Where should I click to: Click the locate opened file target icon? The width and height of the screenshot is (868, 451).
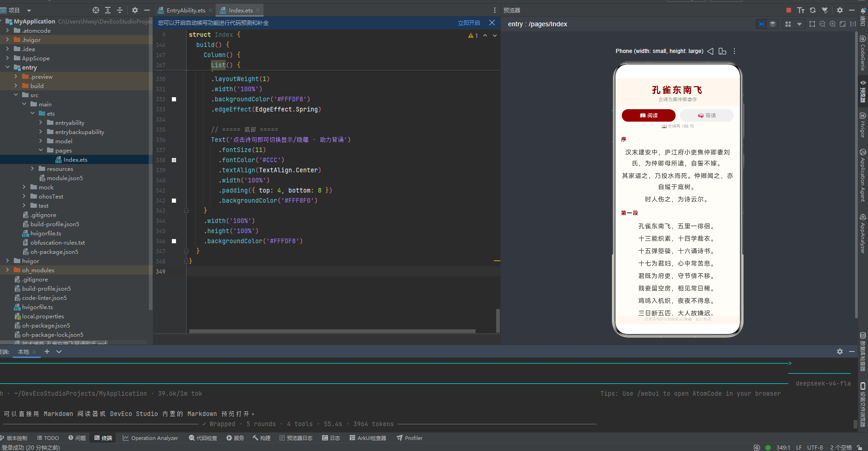tap(96, 10)
